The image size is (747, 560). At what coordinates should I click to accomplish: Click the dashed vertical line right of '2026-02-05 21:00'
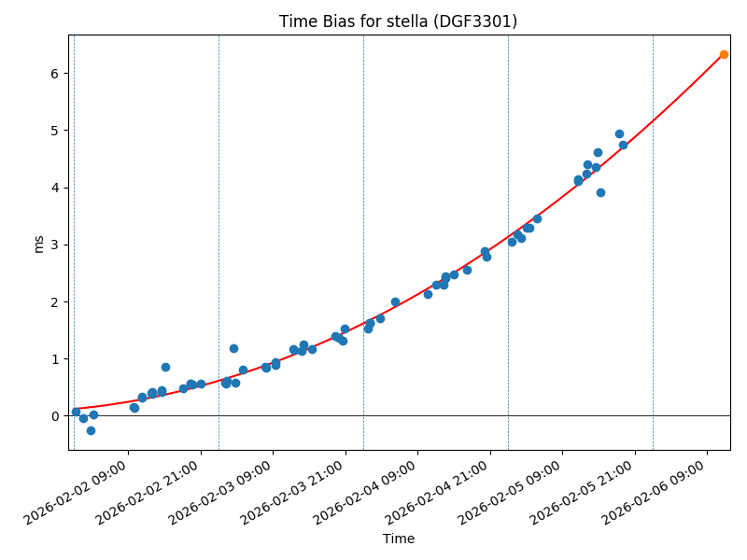(x=653, y=280)
